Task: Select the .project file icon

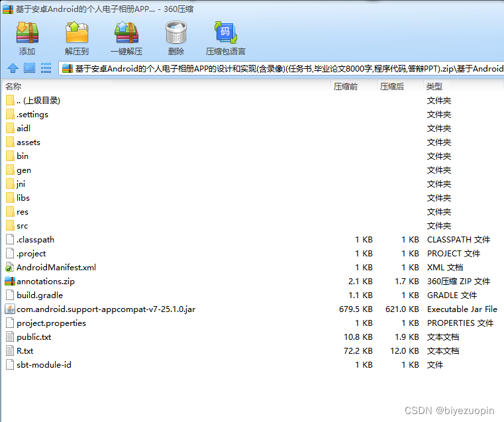Action: (10, 253)
